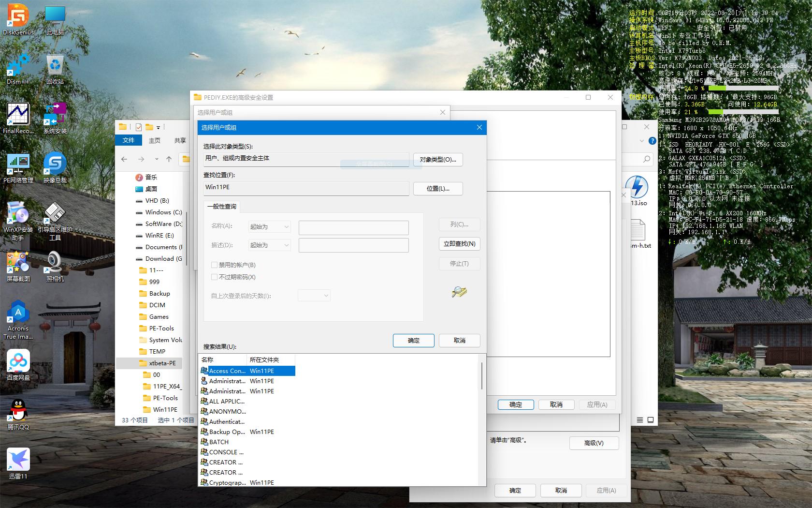Open the 描述 起始为 dropdown
The image size is (812, 508).
(270, 245)
